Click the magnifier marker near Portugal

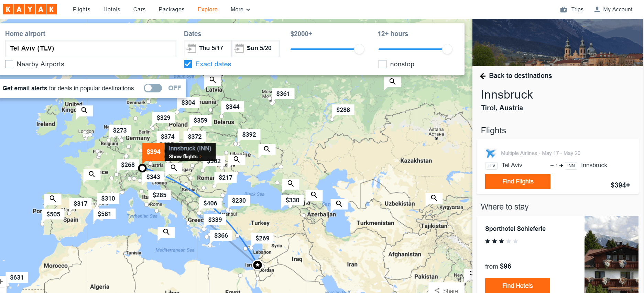pyautogui.click(x=53, y=199)
